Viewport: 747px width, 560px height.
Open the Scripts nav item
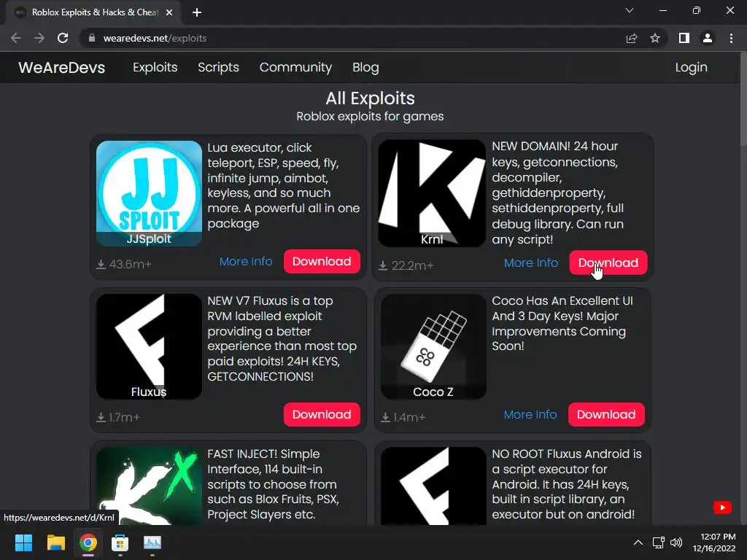point(219,67)
